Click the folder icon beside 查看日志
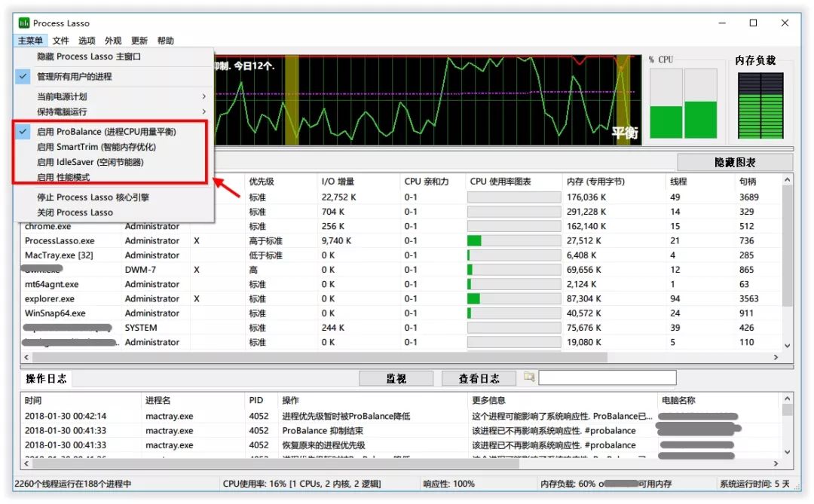Screen dimensions: 814x504 pyautogui.click(x=529, y=377)
